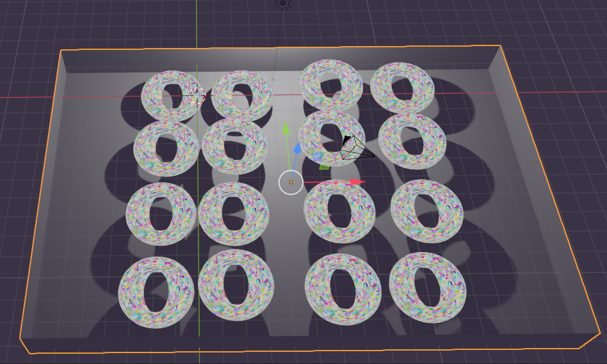607x364 pixels.
Task: Select the black wireframe camera object
Action: pyautogui.click(x=354, y=148)
